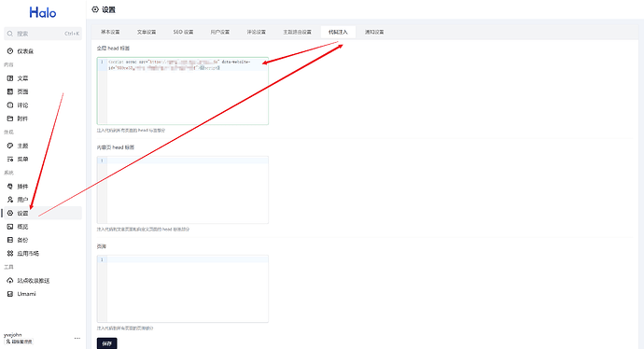Open the 用户 users icon in sidebar
Image resolution: width=644 pixels, height=349 pixels.
point(10,200)
